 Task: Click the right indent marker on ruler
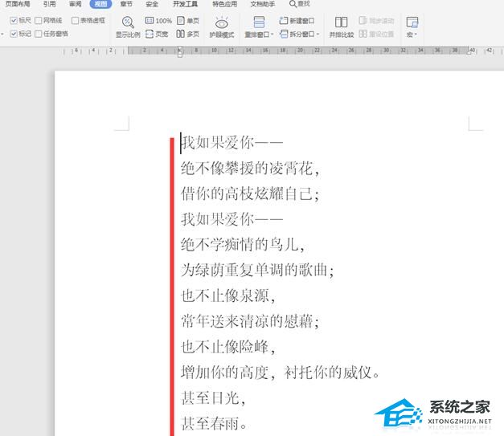point(469,52)
